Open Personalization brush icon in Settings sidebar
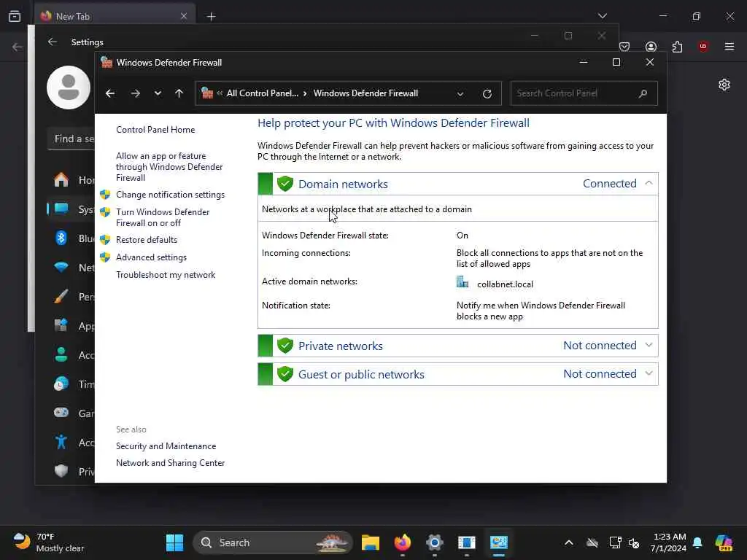The height and width of the screenshot is (560, 747). (x=61, y=297)
